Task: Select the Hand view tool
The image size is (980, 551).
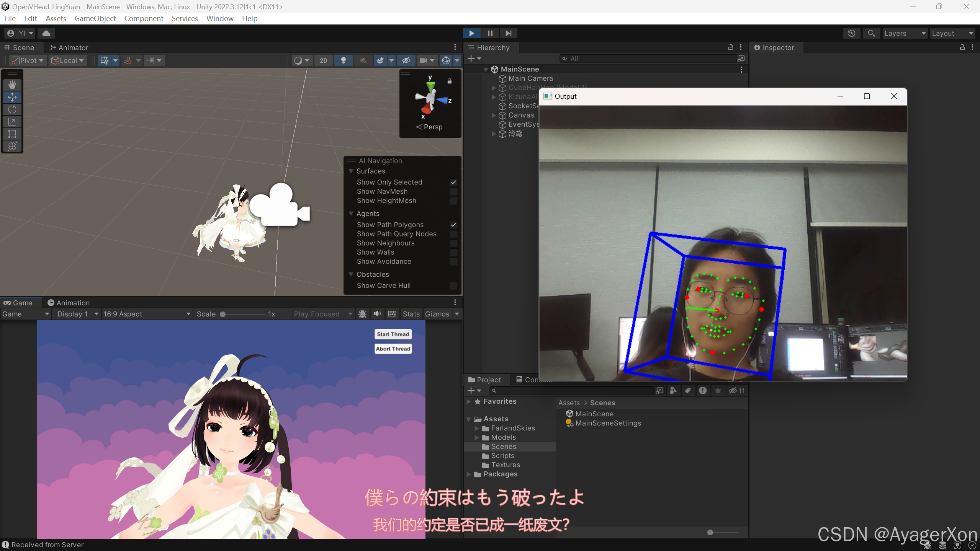Action: (x=12, y=85)
